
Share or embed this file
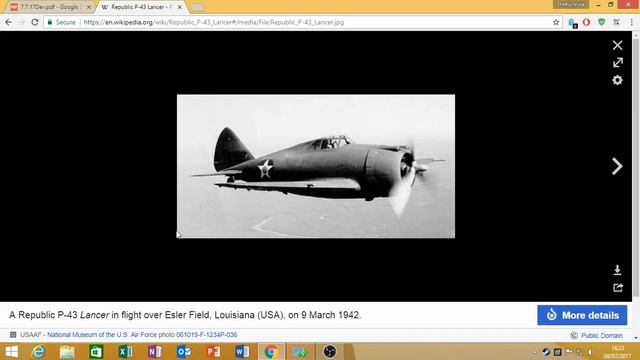click(618, 288)
